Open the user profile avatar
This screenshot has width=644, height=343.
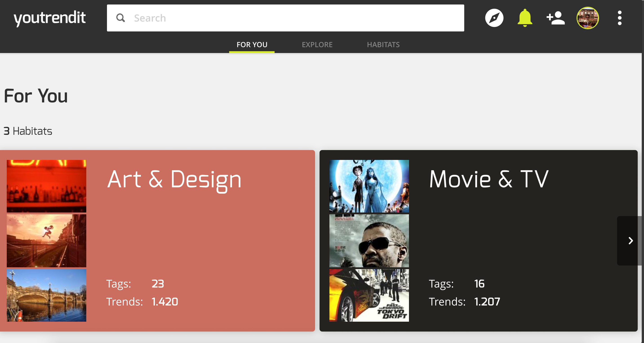(x=588, y=18)
